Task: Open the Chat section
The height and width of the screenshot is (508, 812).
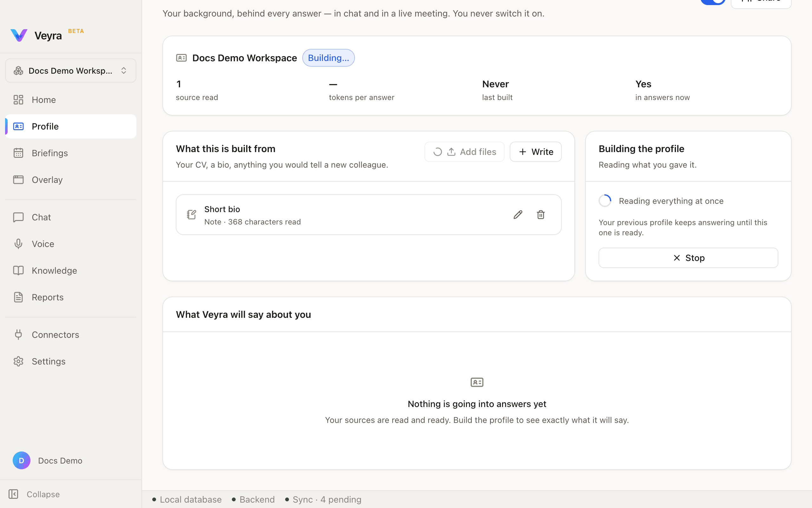Action: coord(70,217)
